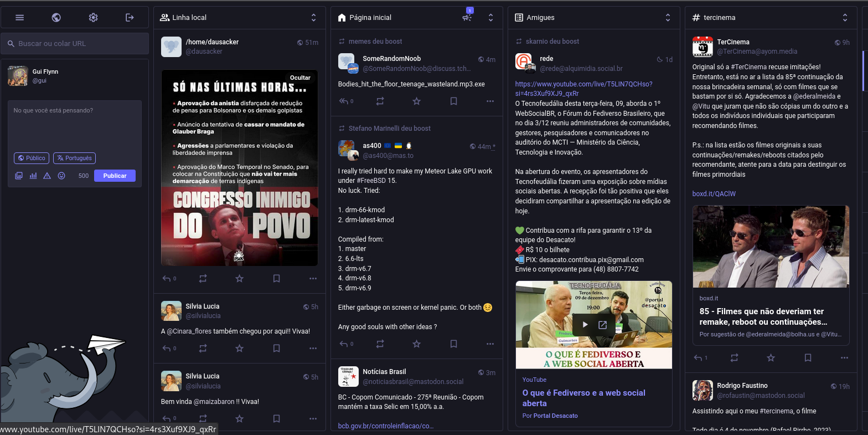Publish the post with Publicar

click(x=115, y=176)
